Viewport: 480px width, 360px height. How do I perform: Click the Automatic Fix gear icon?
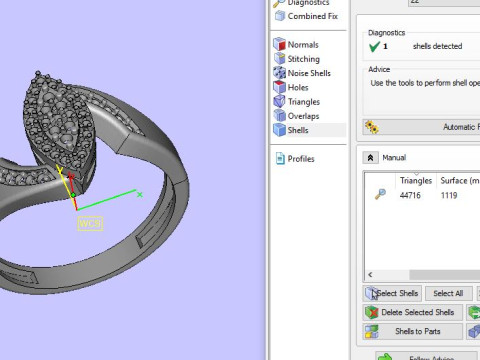372,127
